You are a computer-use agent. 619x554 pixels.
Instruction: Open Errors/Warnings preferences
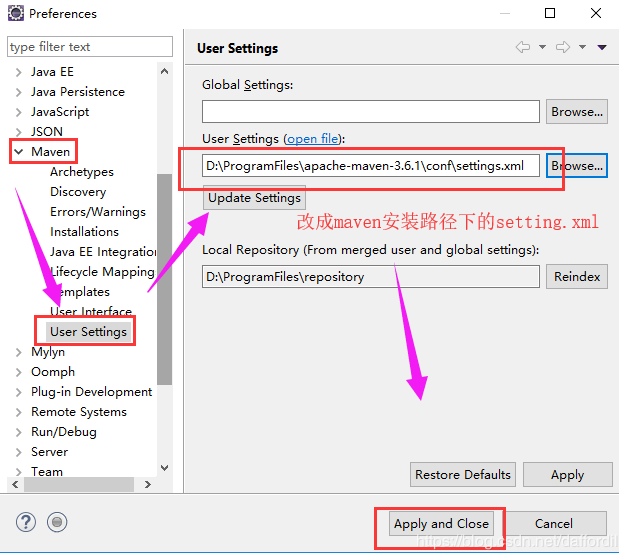tap(98, 212)
